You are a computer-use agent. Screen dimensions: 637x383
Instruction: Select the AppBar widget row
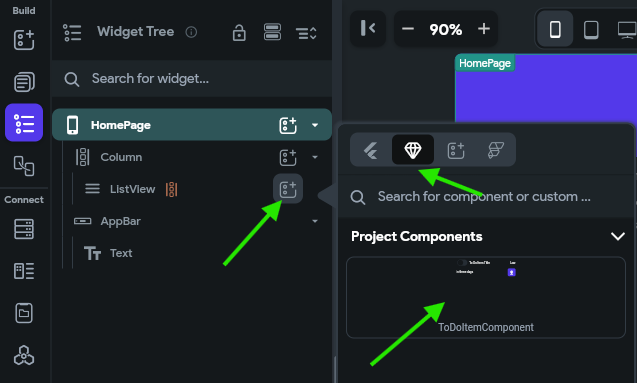192,221
